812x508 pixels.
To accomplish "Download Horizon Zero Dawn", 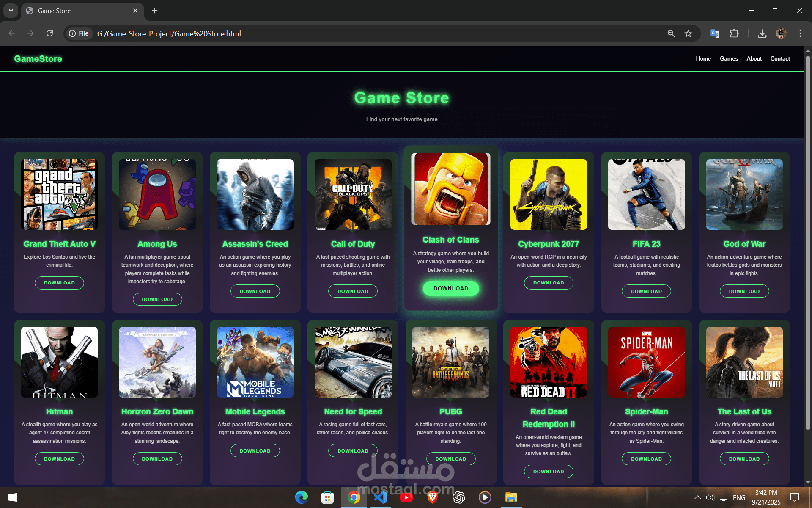I will [157, 459].
